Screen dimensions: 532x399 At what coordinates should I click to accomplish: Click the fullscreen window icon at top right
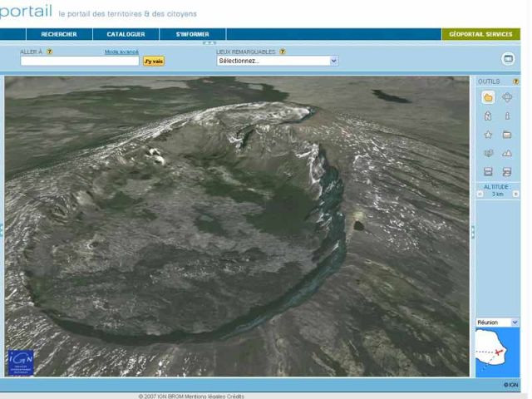coord(508,59)
